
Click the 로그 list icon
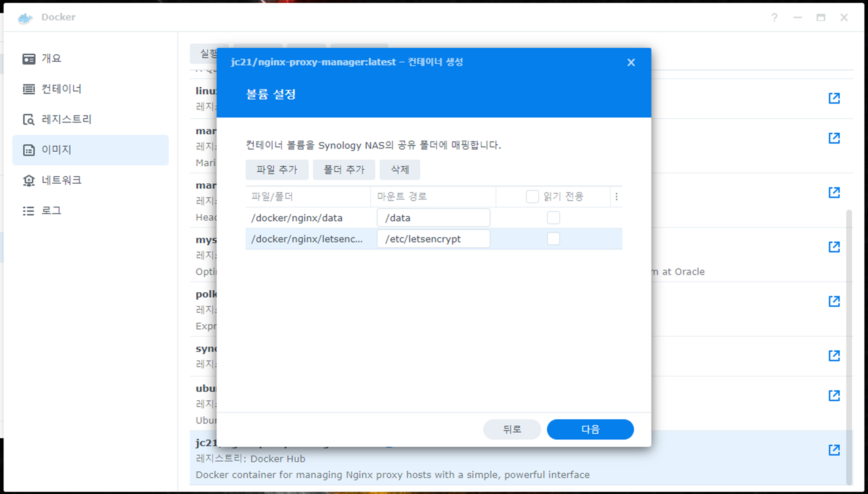29,211
